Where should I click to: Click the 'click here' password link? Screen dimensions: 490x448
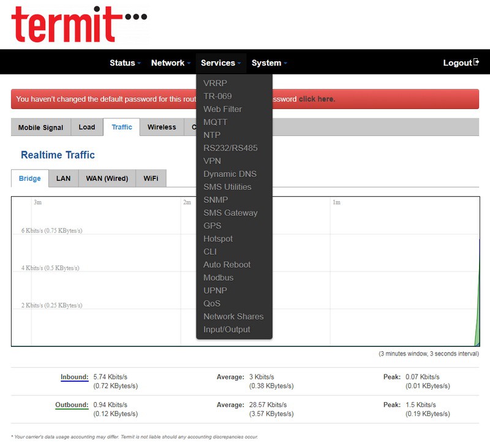pos(317,99)
